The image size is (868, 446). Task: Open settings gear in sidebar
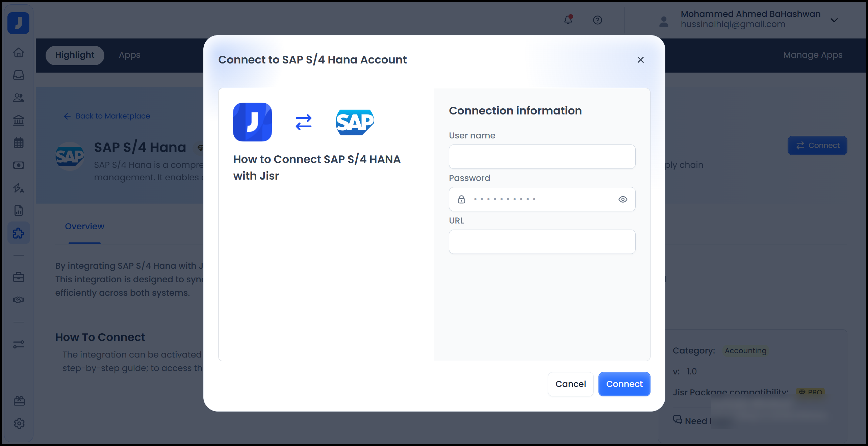point(19,423)
